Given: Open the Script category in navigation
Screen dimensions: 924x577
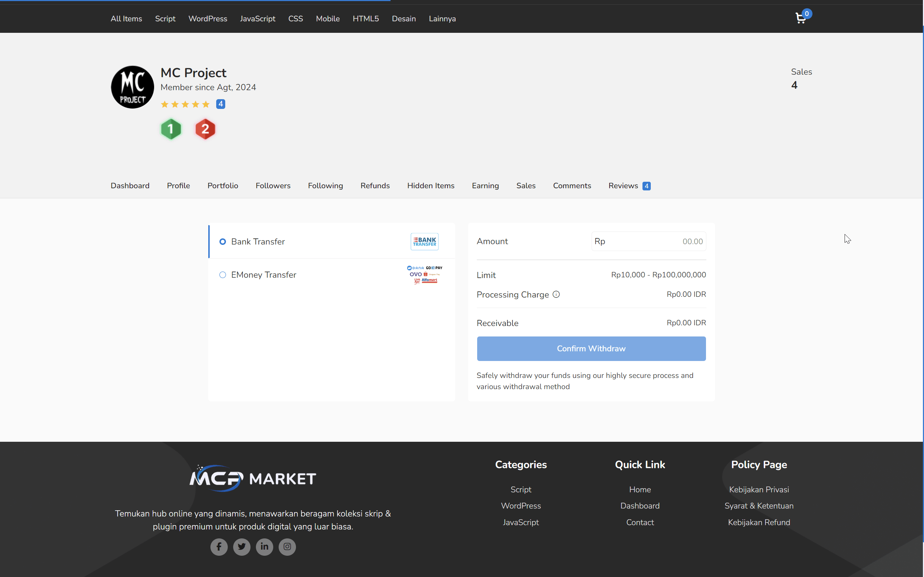Looking at the screenshot, I should click(165, 18).
